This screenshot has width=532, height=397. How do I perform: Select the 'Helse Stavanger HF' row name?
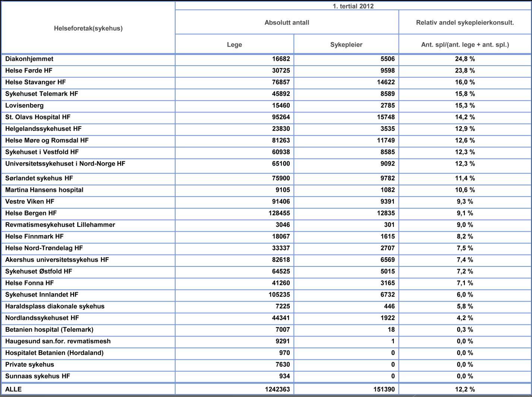(x=35, y=82)
